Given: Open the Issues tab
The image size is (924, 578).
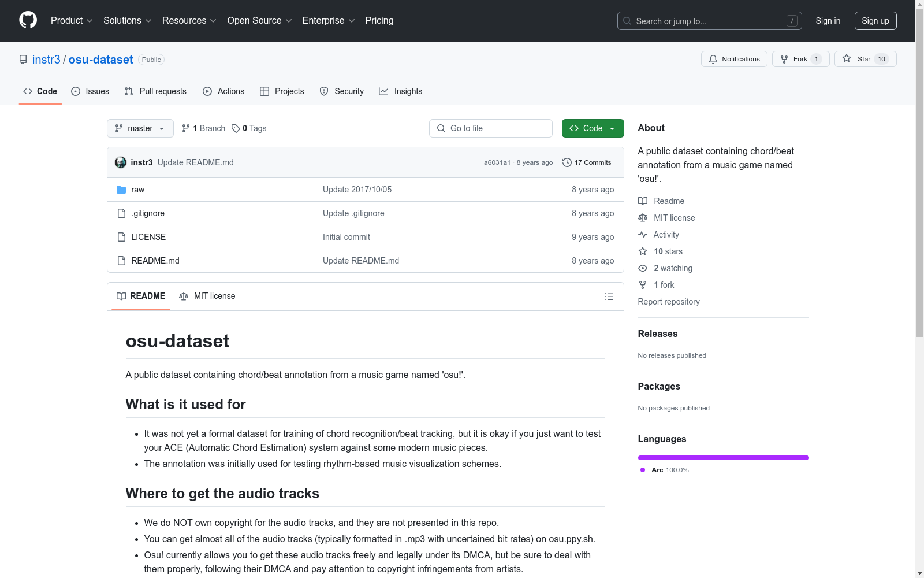Looking at the screenshot, I should click(x=90, y=91).
